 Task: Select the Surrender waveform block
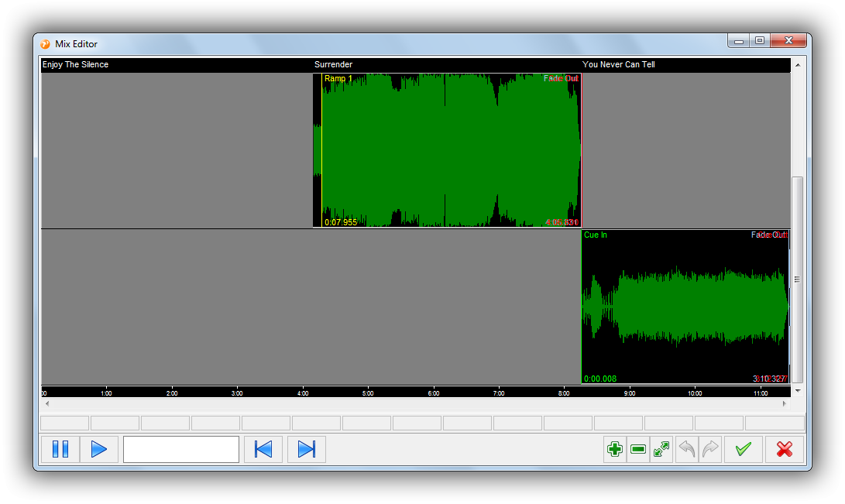pyautogui.click(x=448, y=150)
